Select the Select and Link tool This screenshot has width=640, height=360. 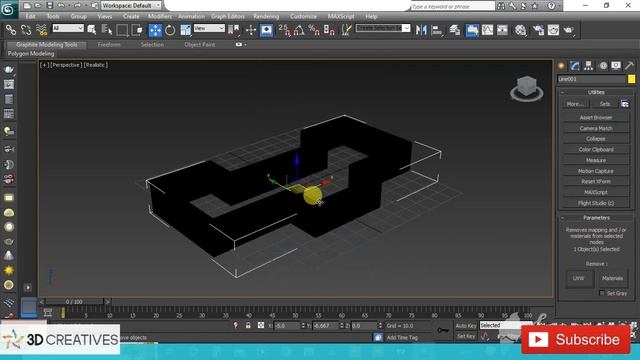coord(11,30)
